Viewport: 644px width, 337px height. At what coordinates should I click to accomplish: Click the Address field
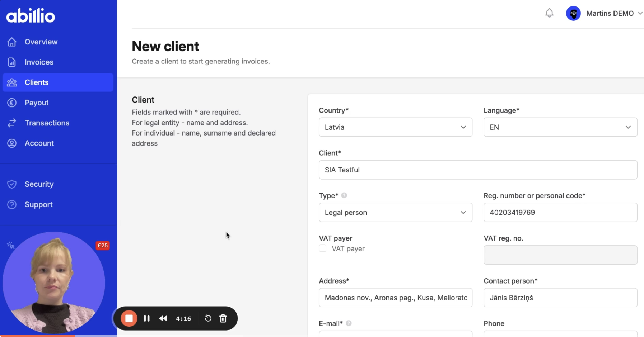pos(396,298)
